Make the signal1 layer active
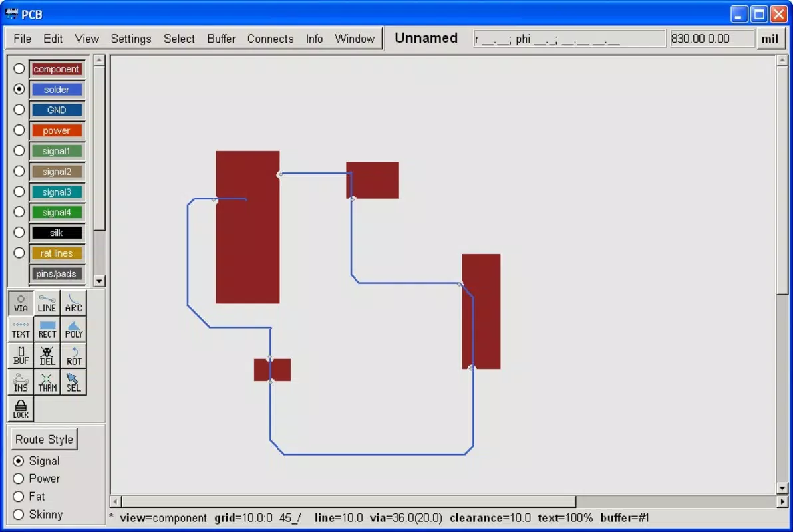793x532 pixels. click(x=19, y=151)
